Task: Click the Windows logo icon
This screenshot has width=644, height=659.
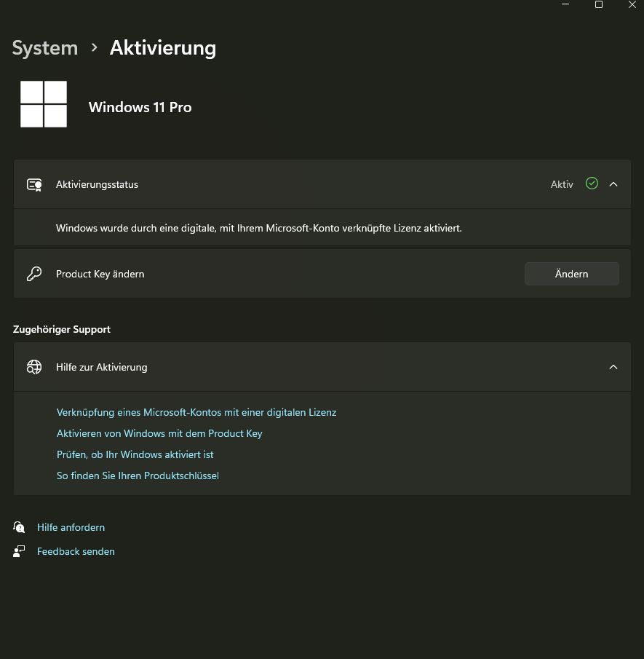Action: coord(44,104)
